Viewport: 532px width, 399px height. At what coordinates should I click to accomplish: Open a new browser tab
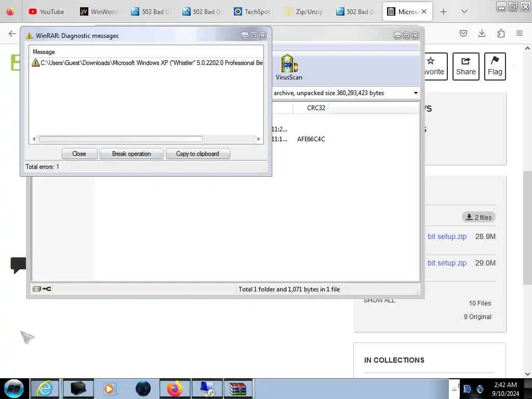click(x=443, y=11)
